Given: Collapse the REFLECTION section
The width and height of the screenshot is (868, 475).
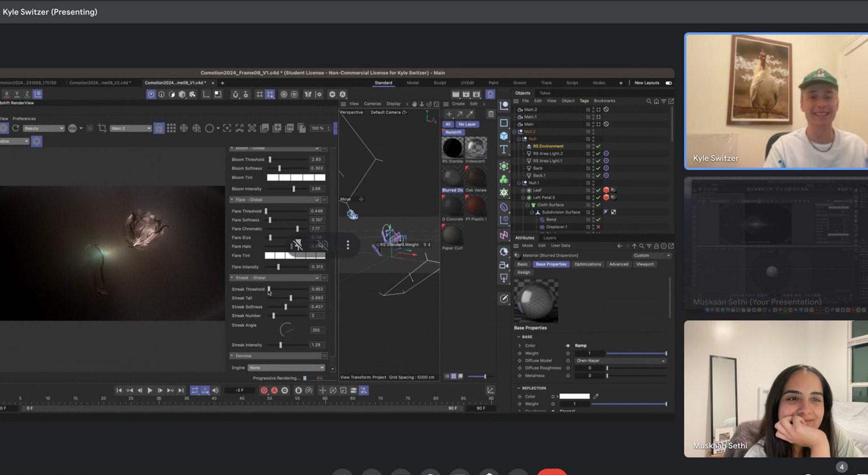Looking at the screenshot, I should click(x=519, y=388).
